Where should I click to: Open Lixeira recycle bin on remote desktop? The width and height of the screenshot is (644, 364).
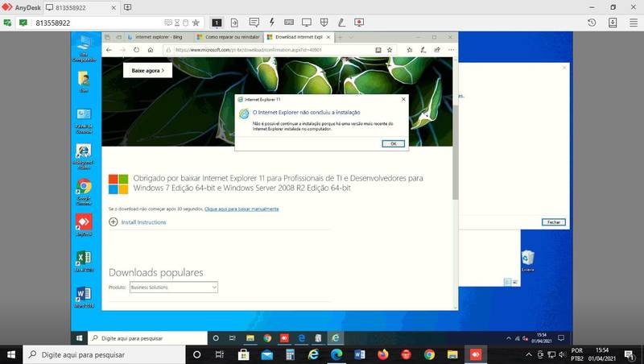click(528, 261)
